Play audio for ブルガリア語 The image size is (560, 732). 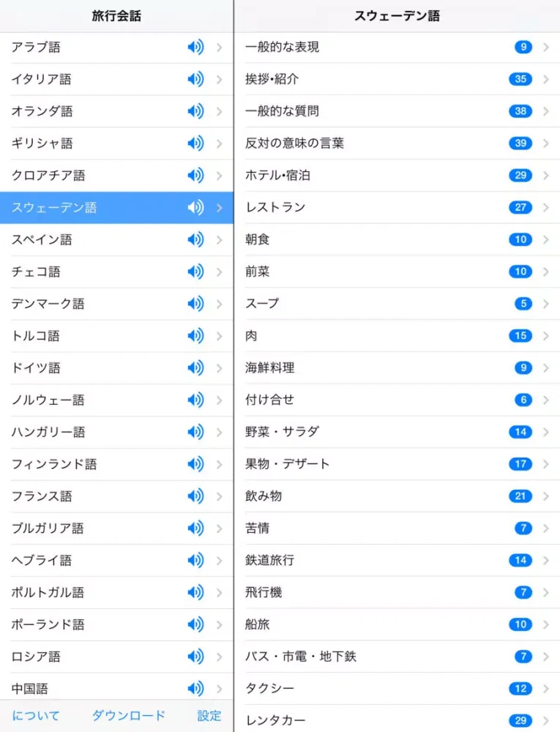(x=195, y=529)
